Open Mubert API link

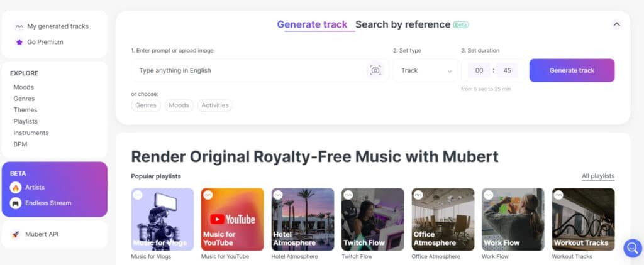pos(42,234)
